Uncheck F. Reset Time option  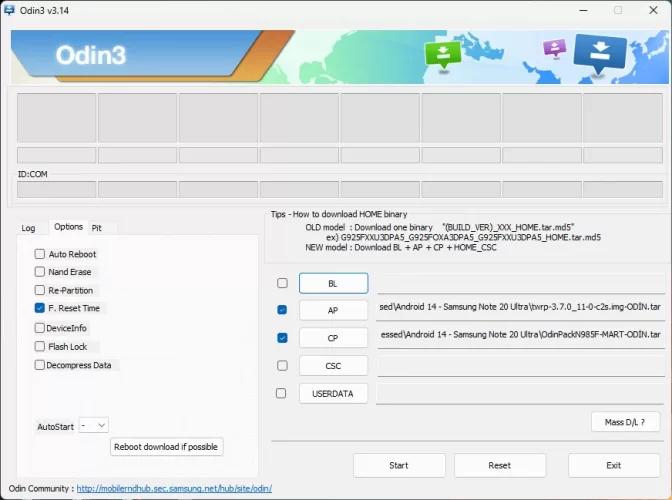coord(40,309)
